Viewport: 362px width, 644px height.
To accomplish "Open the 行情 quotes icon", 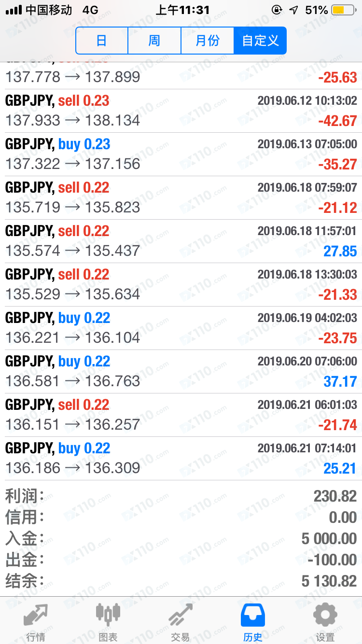I will point(36,616).
